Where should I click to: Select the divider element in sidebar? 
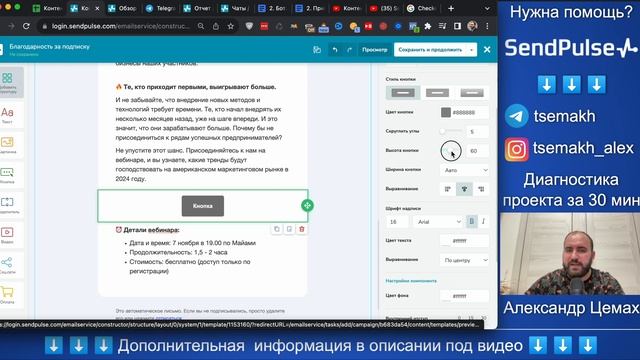pos(7,204)
